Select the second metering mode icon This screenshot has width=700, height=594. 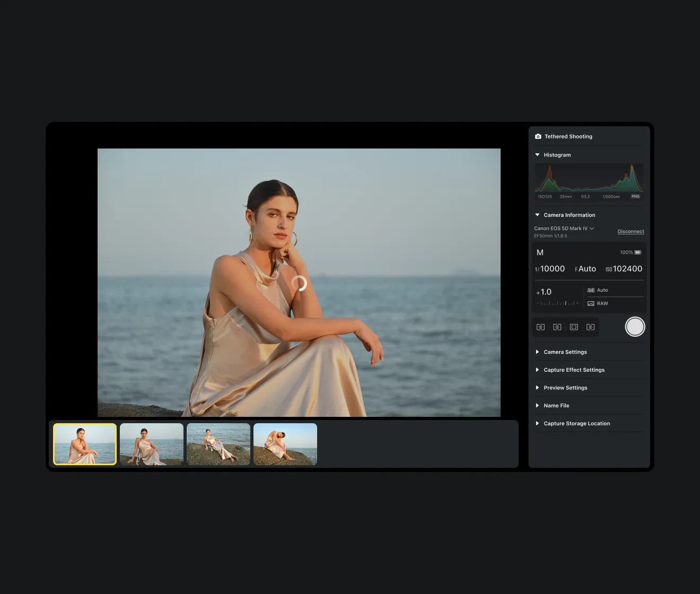[557, 327]
